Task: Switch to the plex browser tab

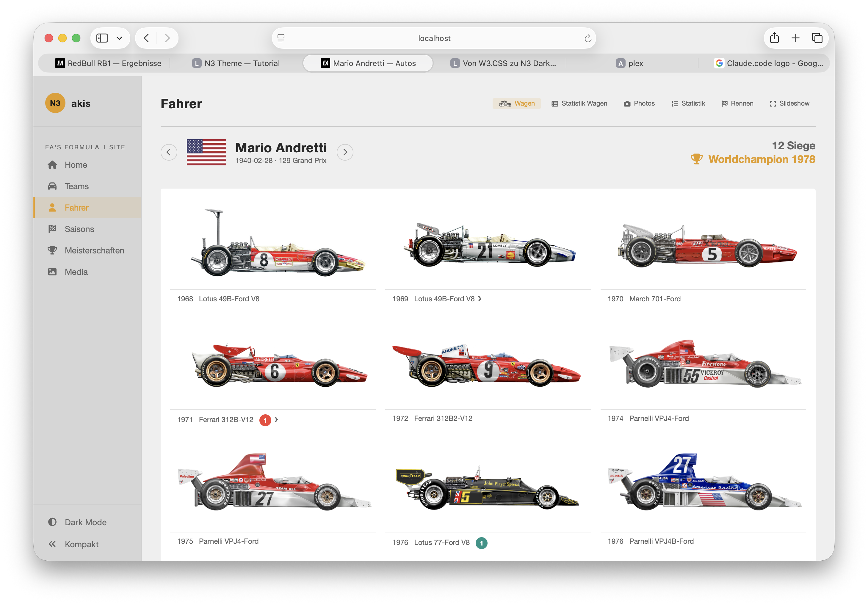Action: 629,63
